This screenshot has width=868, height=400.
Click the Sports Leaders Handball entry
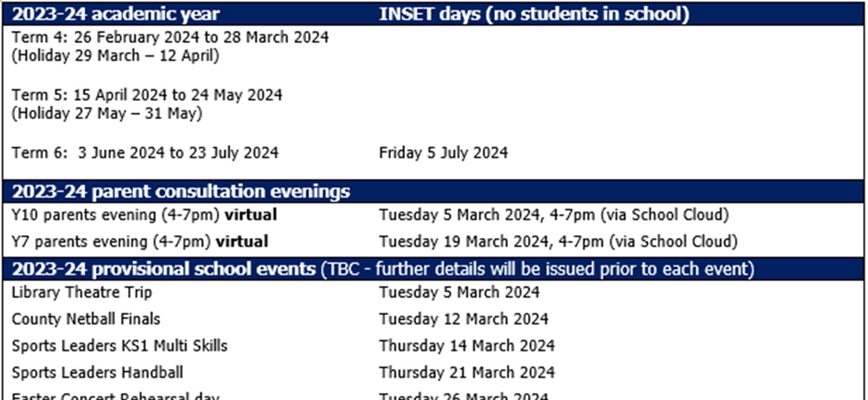(x=97, y=373)
